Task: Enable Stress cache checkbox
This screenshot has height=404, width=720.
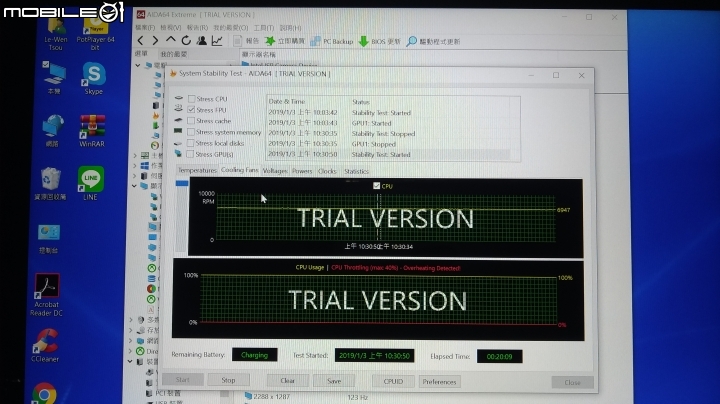Action: click(x=191, y=121)
